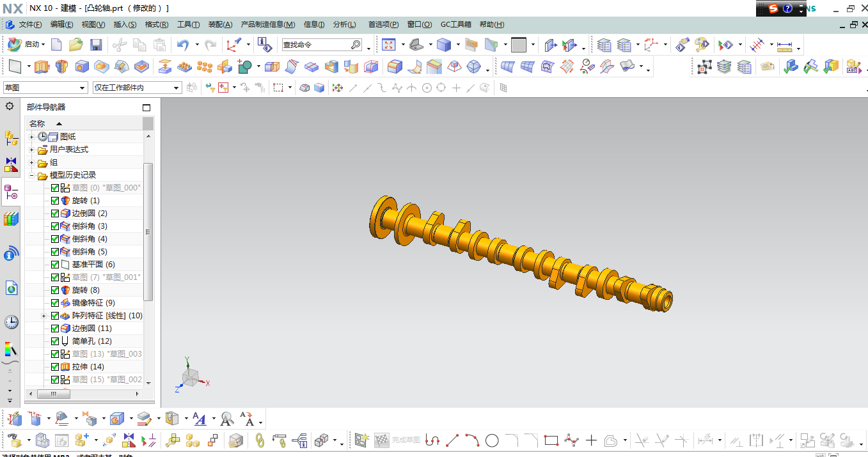Click the Mirror Assembly icon in bottom toolbar
The height and width of the screenshot is (457, 868).
129,440
